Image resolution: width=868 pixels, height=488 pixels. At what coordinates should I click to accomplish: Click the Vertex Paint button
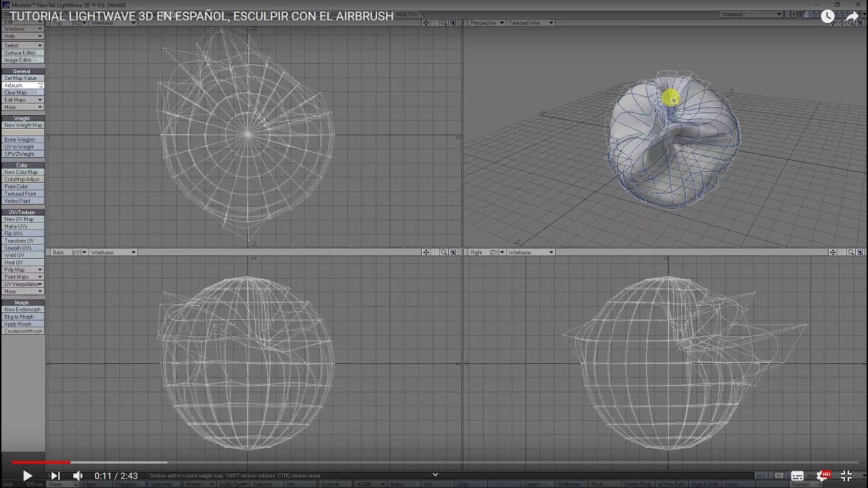(x=23, y=201)
